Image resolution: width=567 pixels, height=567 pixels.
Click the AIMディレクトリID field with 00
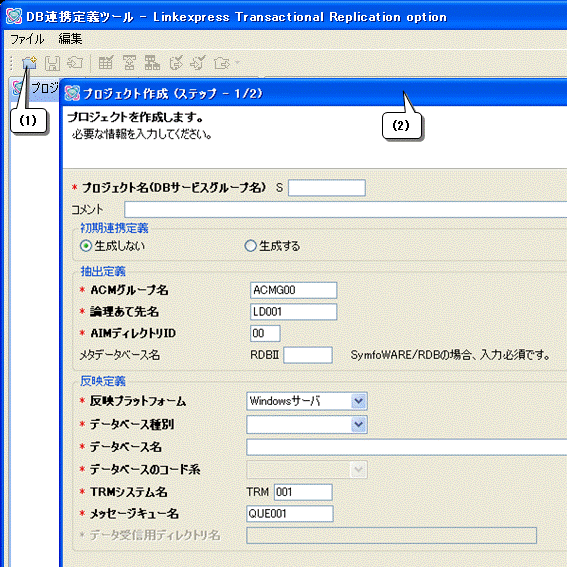[x=265, y=333]
